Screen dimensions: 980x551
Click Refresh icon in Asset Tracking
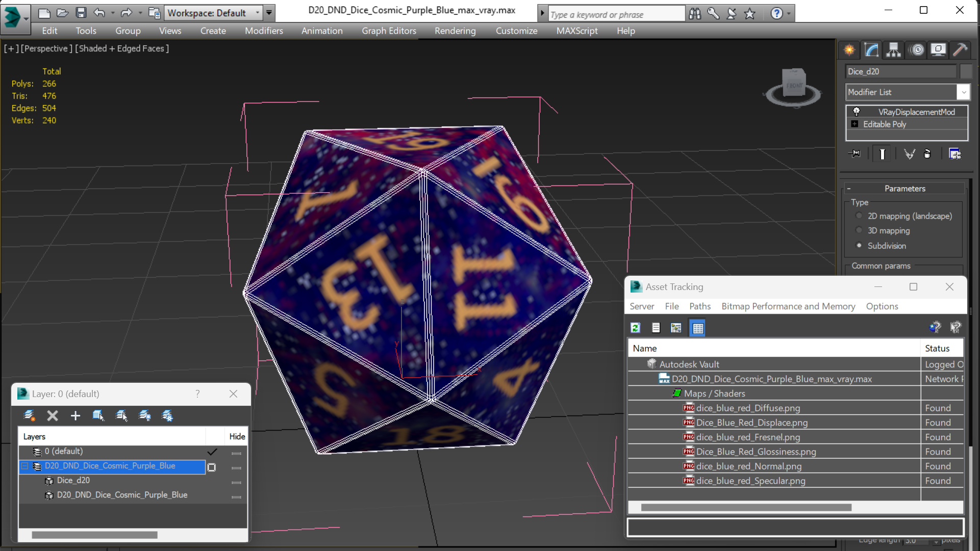(x=636, y=328)
